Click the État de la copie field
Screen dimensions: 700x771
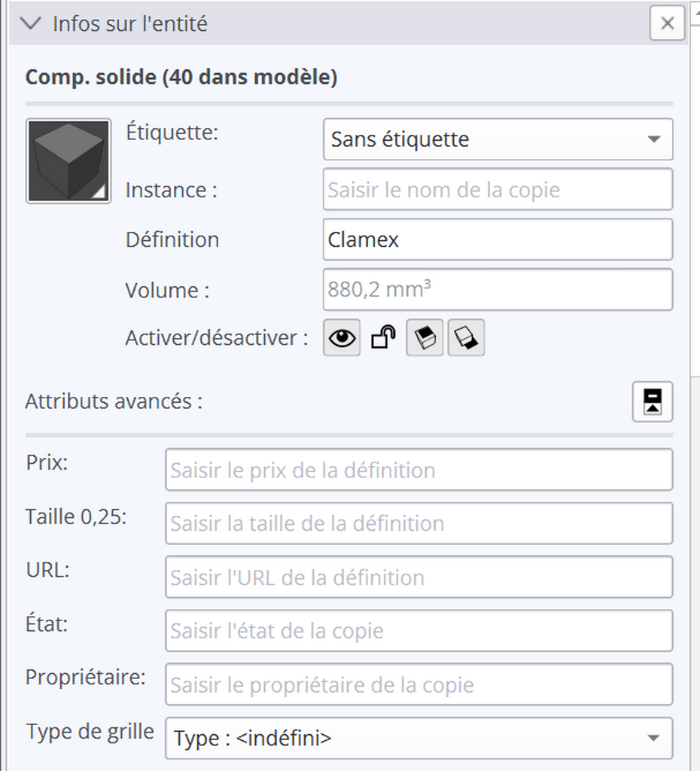pyautogui.click(x=418, y=630)
